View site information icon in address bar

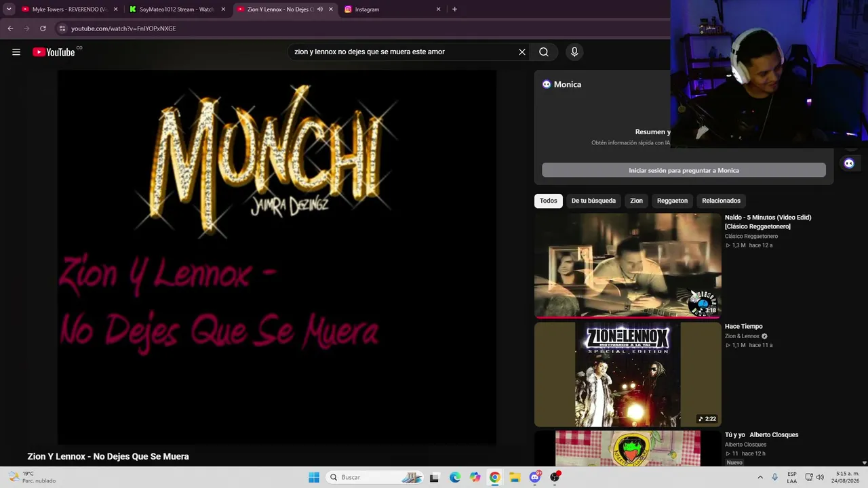pos(62,28)
